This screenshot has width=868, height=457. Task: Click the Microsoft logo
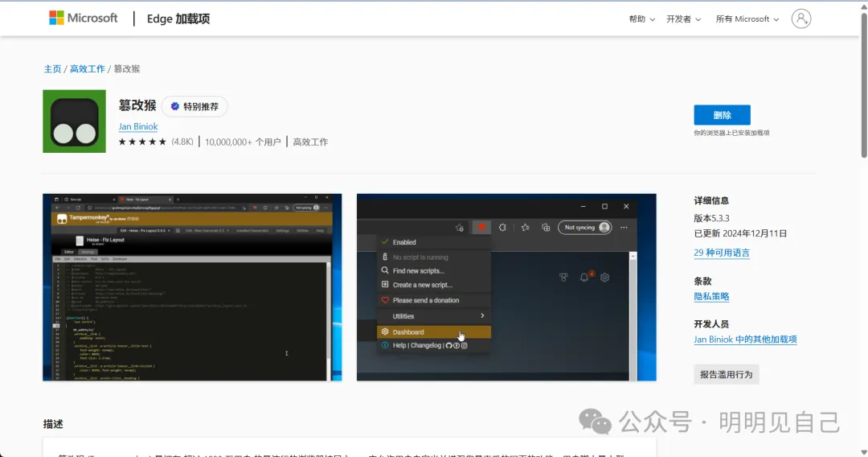tap(83, 19)
